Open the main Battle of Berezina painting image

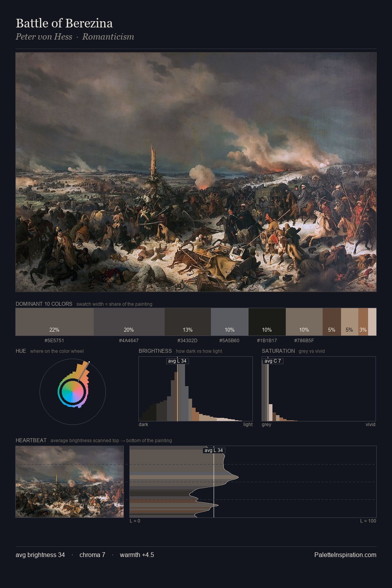(196, 172)
